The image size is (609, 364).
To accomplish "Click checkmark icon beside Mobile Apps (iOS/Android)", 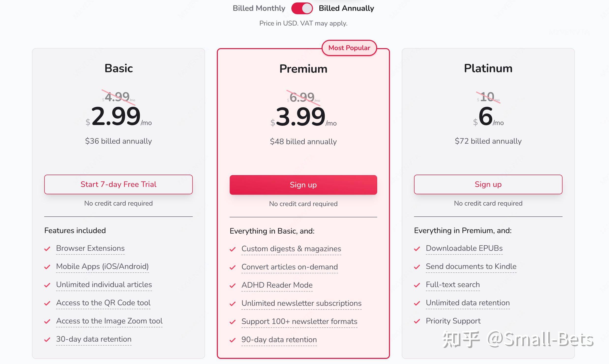I will click(x=47, y=267).
